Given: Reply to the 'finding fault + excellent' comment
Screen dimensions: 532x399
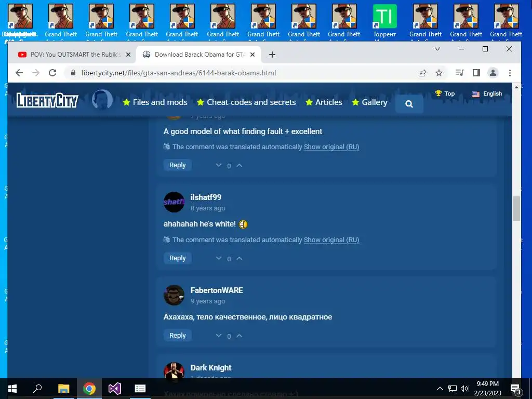Looking at the screenshot, I should pos(178,165).
